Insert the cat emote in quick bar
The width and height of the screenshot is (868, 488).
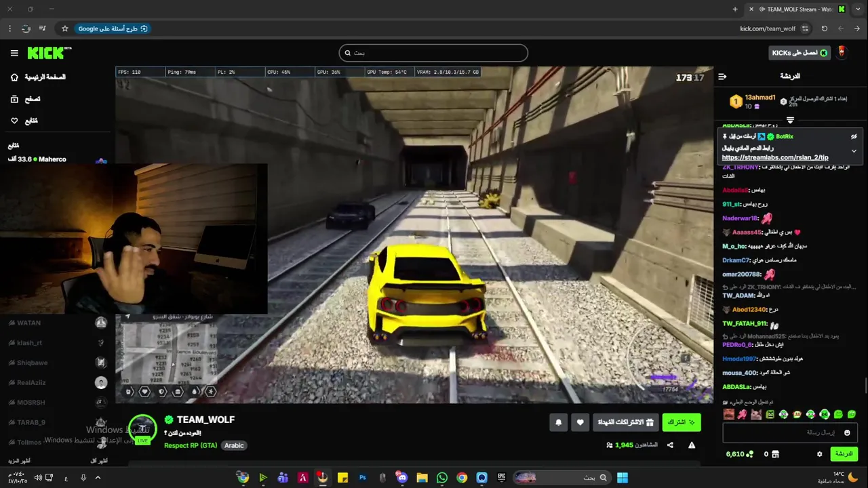tap(756, 414)
